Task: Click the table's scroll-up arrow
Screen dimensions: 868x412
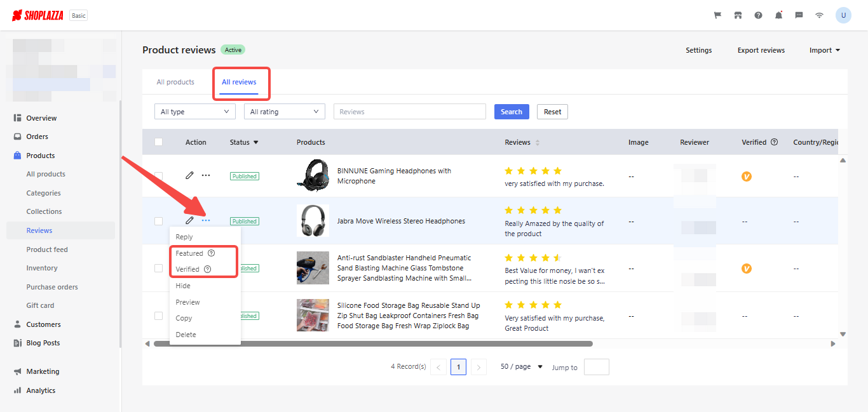Action: click(x=843, y=160)
